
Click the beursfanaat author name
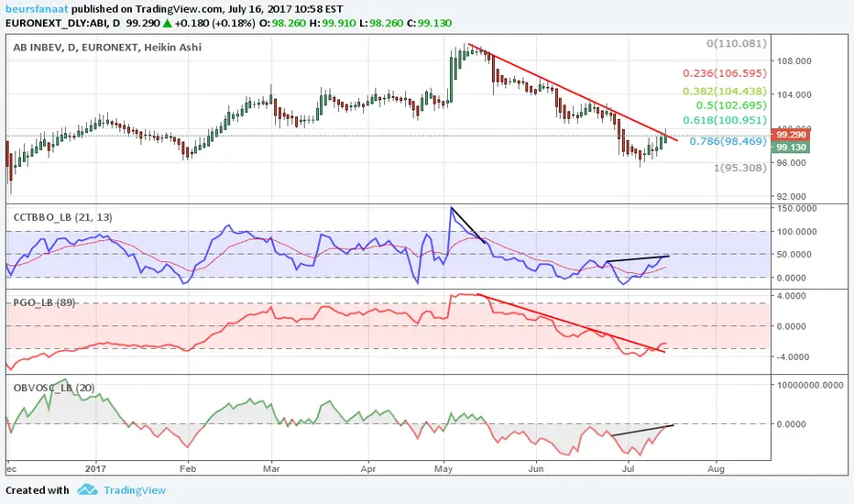(37, 9)
